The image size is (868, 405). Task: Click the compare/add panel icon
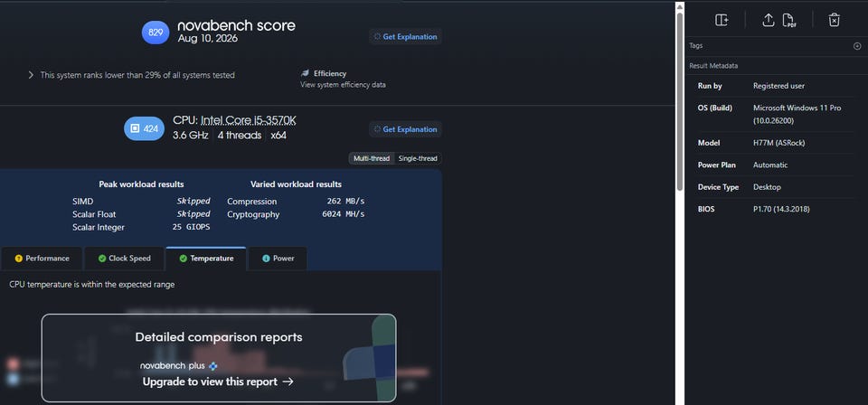click(x=722, y=20)
